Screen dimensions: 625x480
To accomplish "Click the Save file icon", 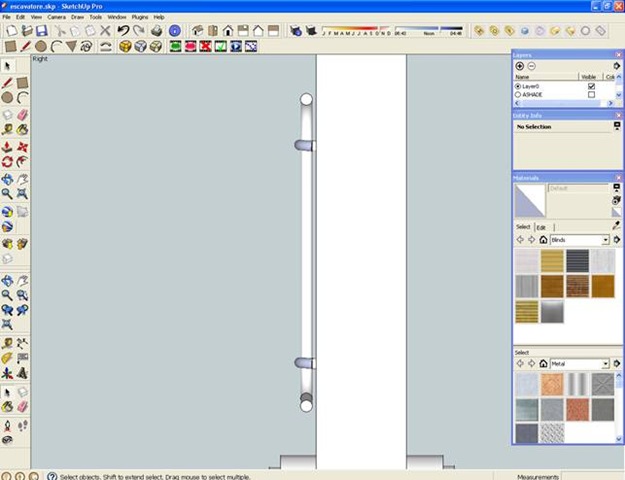I will click(41, 31).
